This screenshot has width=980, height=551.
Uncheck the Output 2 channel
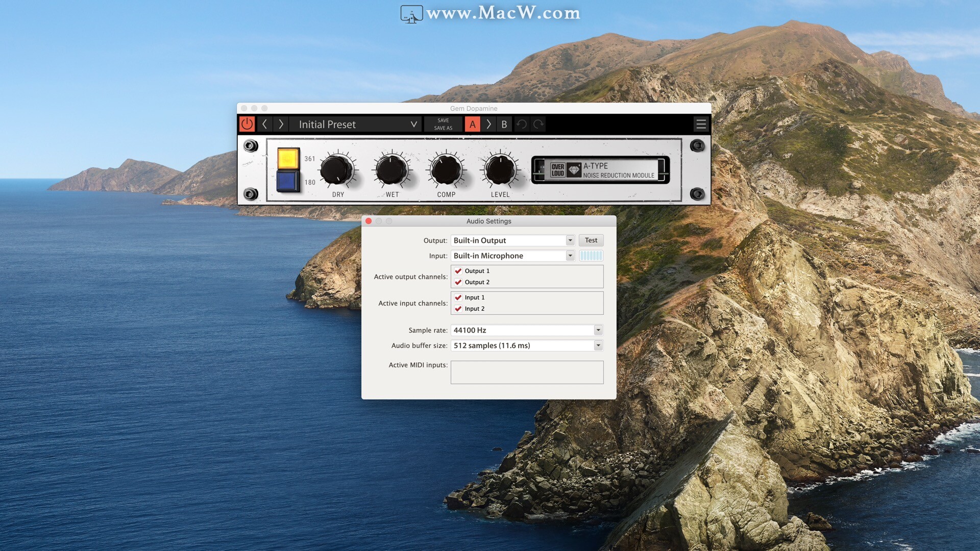coord(458,282)
